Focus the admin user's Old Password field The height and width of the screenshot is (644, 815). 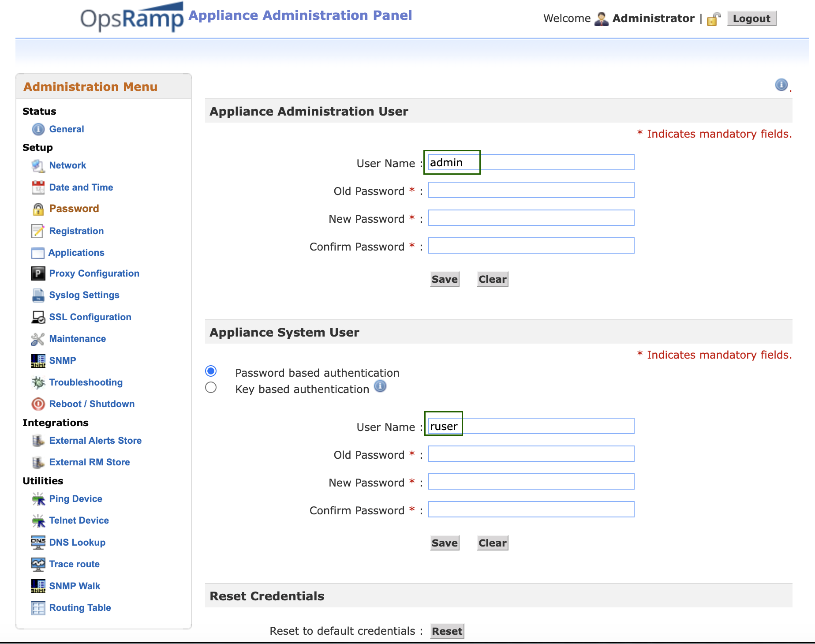[531, 190]
